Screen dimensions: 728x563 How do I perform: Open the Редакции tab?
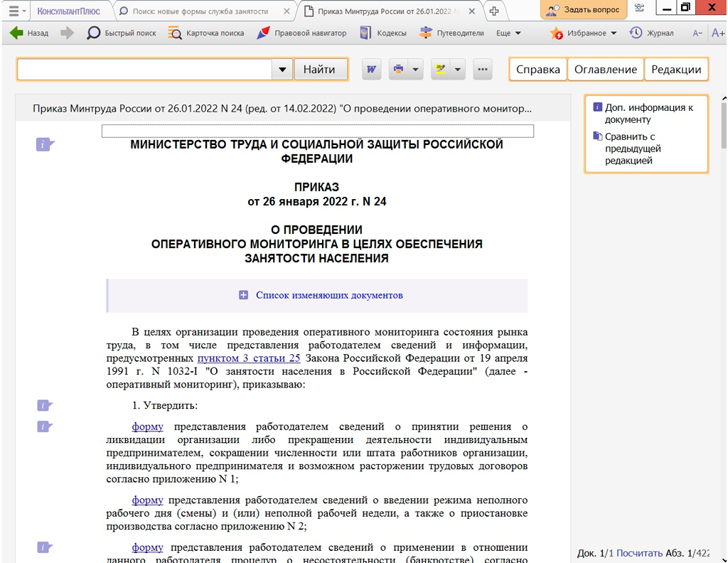click(x=676, y=70)
